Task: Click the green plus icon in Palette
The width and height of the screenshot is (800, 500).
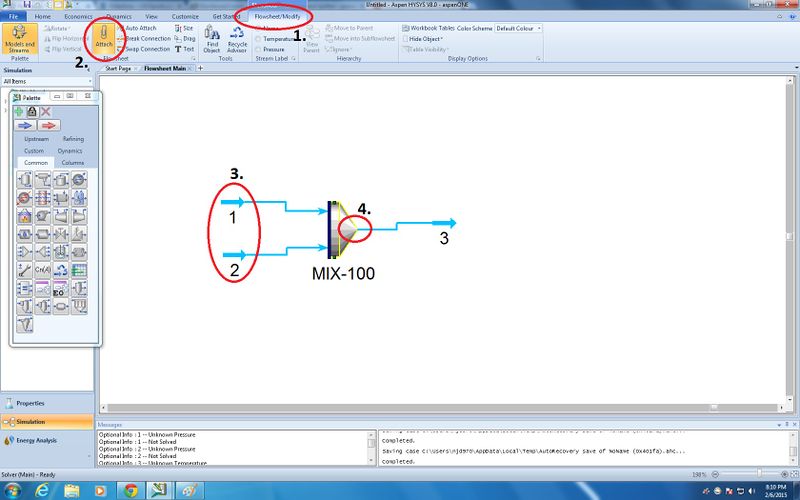Action: pyautogui.click(x=19, y=111)
